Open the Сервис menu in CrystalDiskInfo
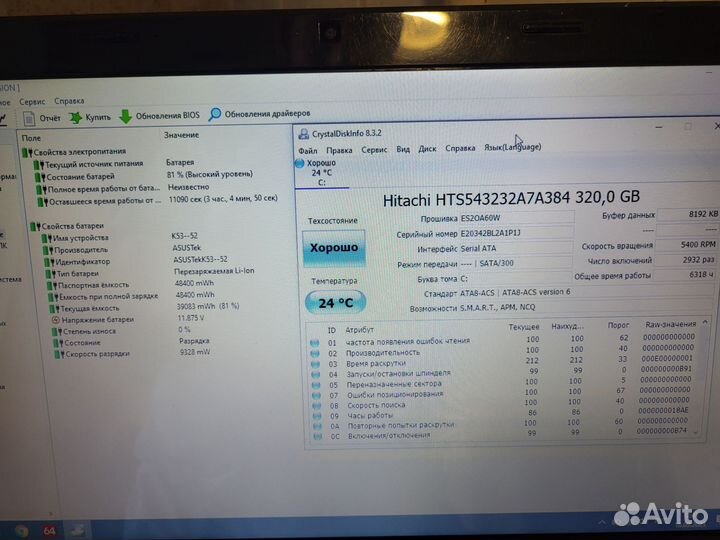The height and width of the screenshot is (540, 720). [x=374, y=150]
